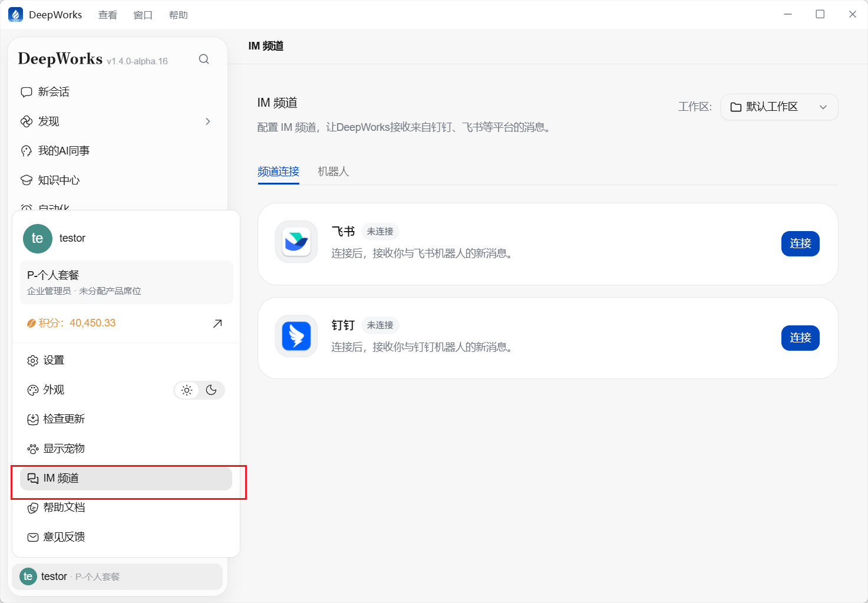The height and width of the screenshot is (603, 868).
Task: Click the P-个人套餐 plan card
Action: (x=126, y=282)
